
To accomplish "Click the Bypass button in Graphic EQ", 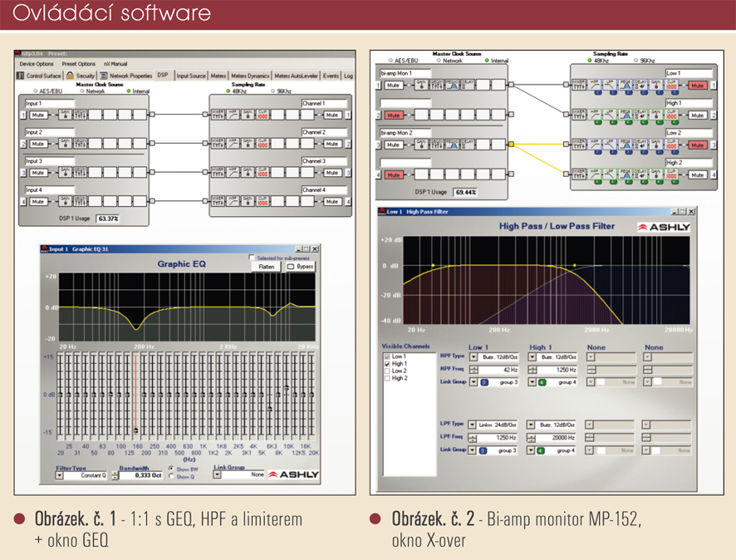I will tap(300, 267).
